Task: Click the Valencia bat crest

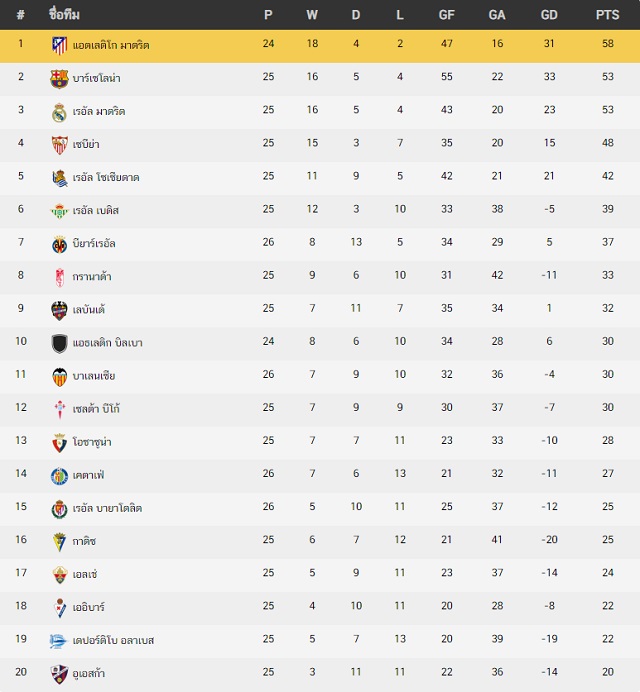Action: coord(59,376)
